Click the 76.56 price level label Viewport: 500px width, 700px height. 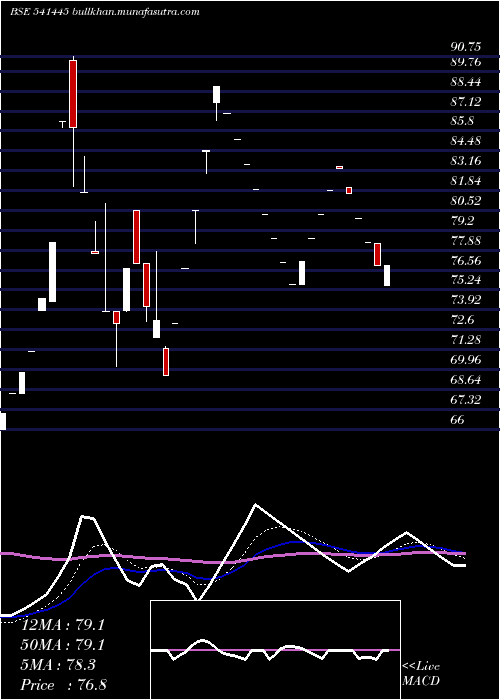466,260
